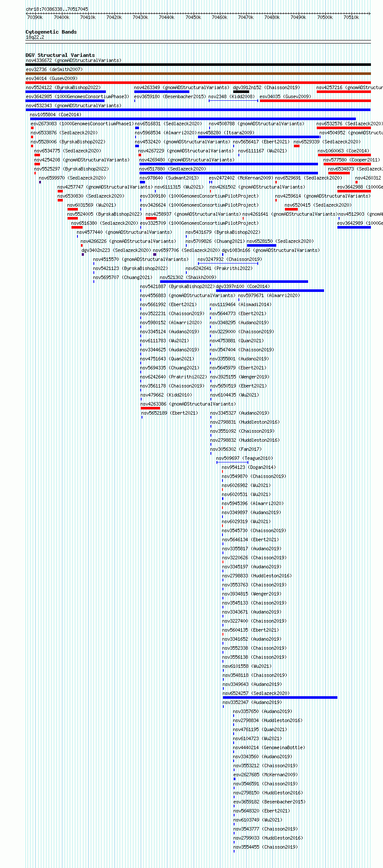Click the 70500k ruler position marker
383x868 pixels.
click(x=325, y=17)
